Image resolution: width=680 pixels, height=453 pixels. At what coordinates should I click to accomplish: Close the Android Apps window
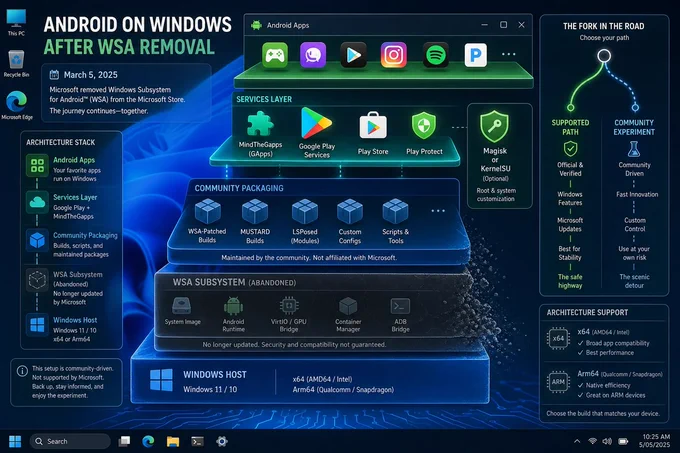pyautogui.click(x=522, y=25)
